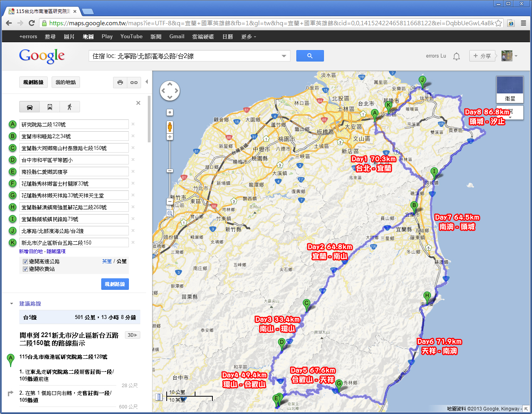This screenshot has height=414, width=532.
Task: Open the link-sharing chain icon
Action: tap(134, 82)
